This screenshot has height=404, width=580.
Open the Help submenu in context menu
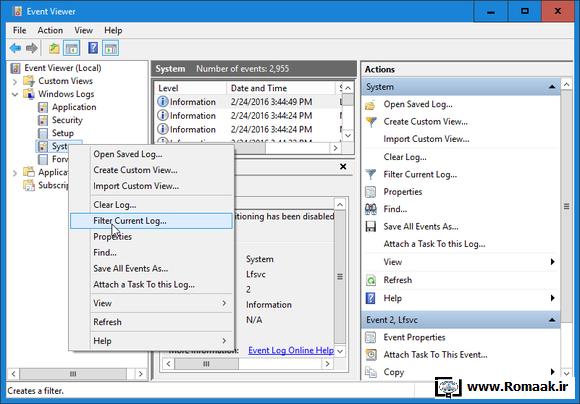coord(152,341)
